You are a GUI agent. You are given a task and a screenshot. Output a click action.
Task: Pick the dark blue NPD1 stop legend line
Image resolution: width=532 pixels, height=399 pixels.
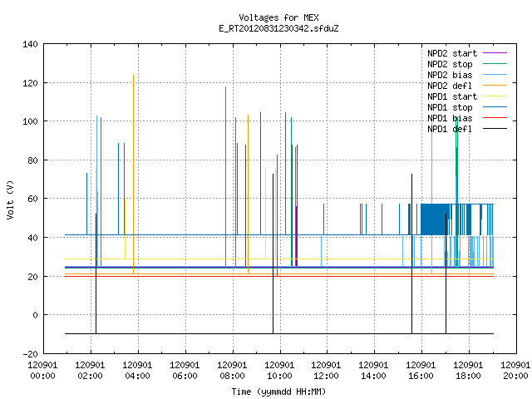(x=495, y=107)
